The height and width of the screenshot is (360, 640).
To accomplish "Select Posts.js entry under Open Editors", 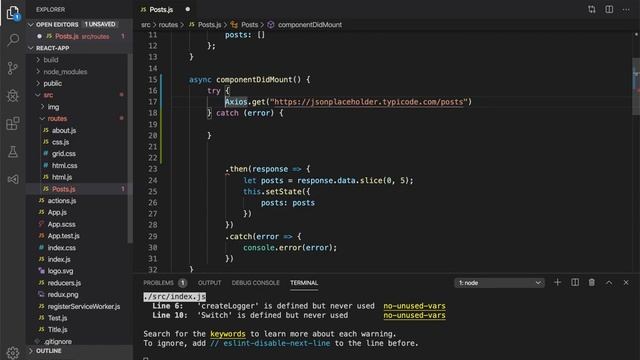I will tap(79, 36).
